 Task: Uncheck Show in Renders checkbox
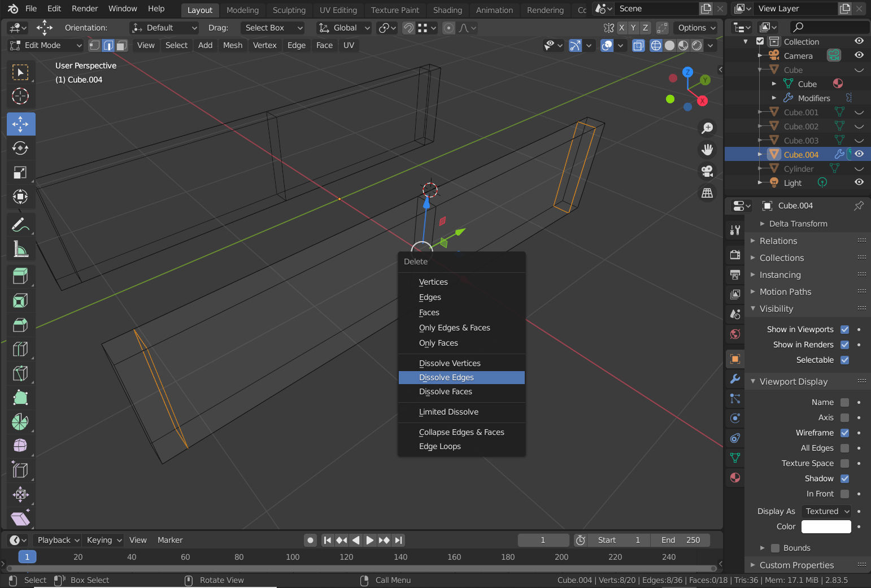pos(845,345)
